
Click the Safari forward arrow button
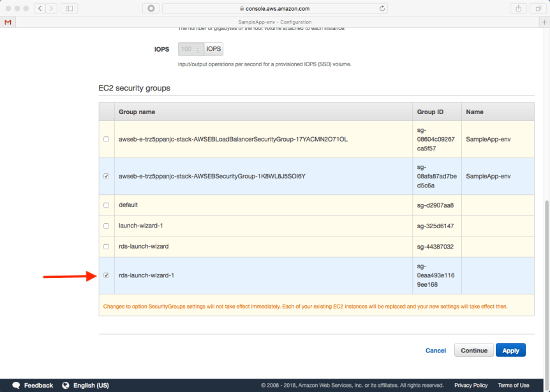pos(51,8)
